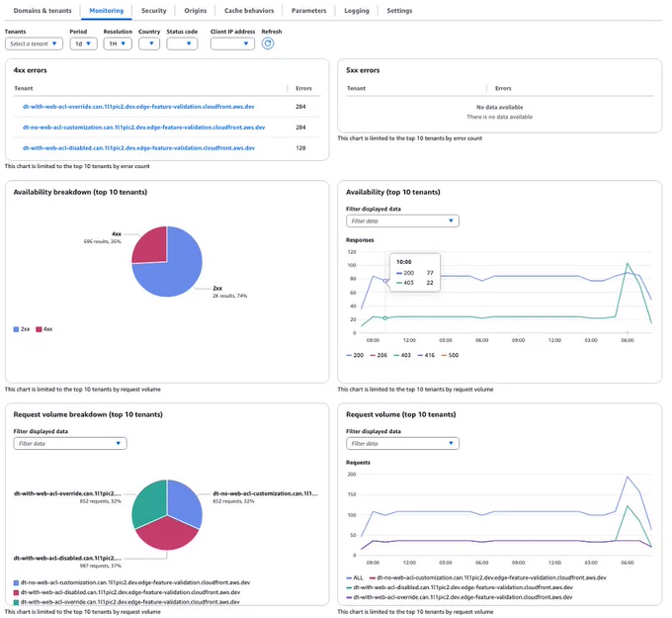Go to the Origins tab

coord(196,10)
